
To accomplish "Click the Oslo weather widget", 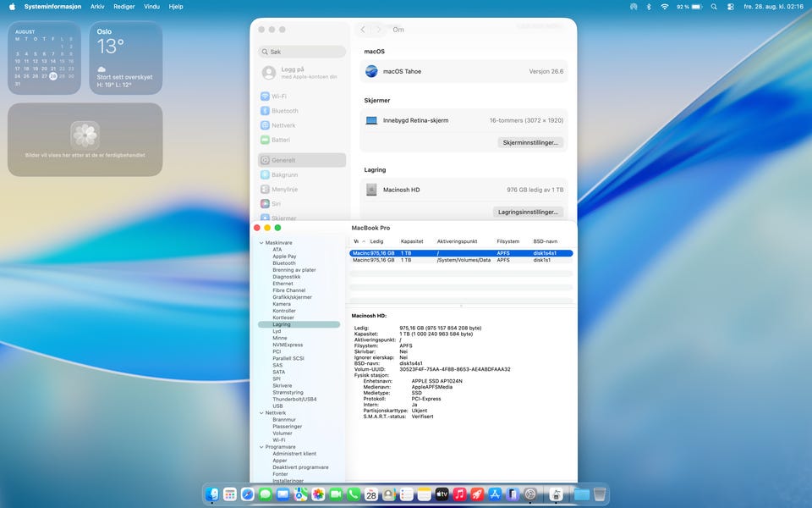I will [x=126, y=58].
